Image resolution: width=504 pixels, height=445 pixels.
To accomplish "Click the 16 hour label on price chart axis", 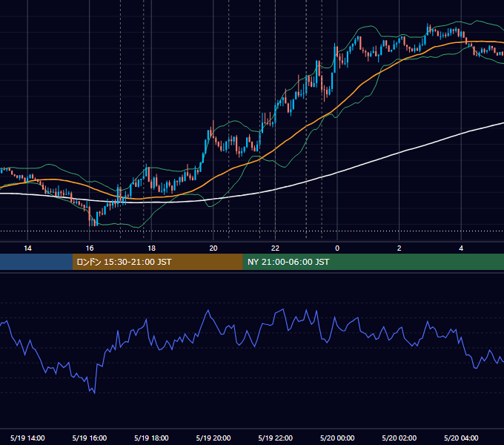I will coord(90,248).
